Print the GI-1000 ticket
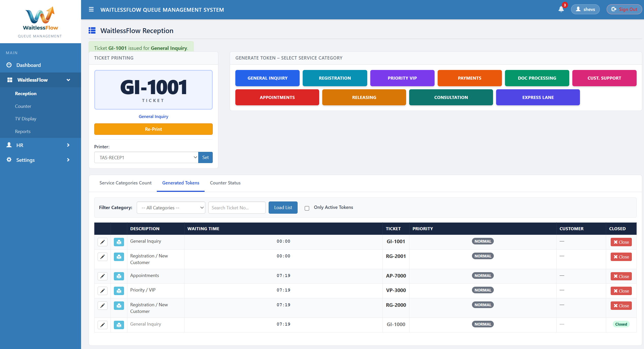The height and width of the screenshot is (349, 644). tap(119, 325)
